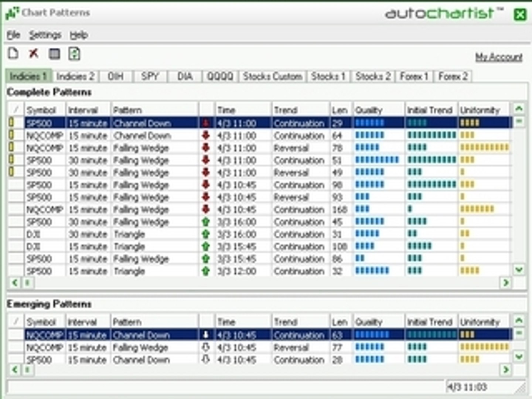Switch to the DIA tab
This screenshot has width=532, height=399.
185,76
